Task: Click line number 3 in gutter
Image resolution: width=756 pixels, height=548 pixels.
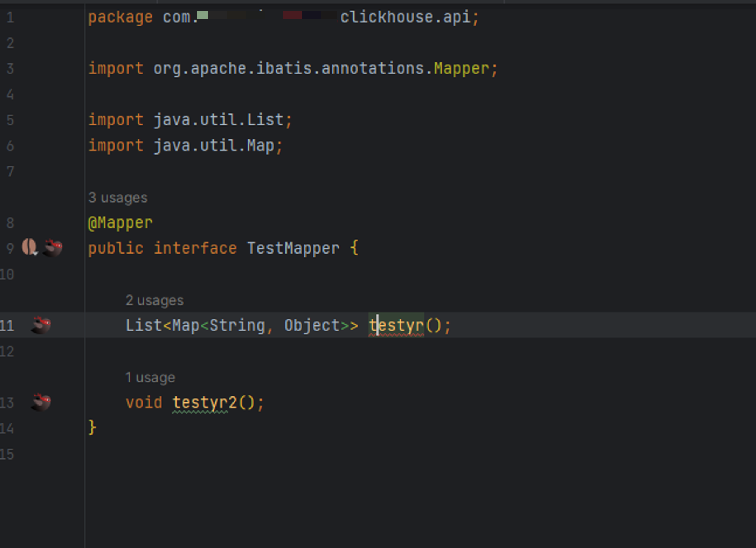Action: pyautogui.click(x=10, y=69)
